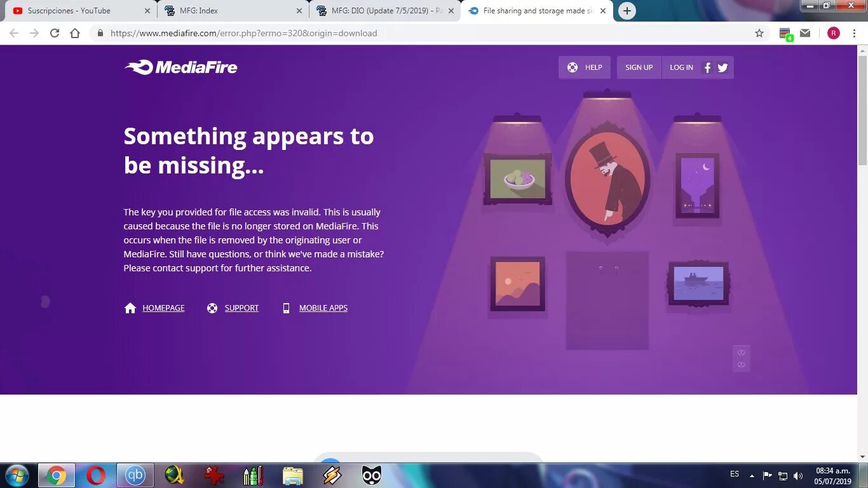This screenshot has height=488, width=868.
Task: Click the padlock site info icon
Action: point(100,33)
